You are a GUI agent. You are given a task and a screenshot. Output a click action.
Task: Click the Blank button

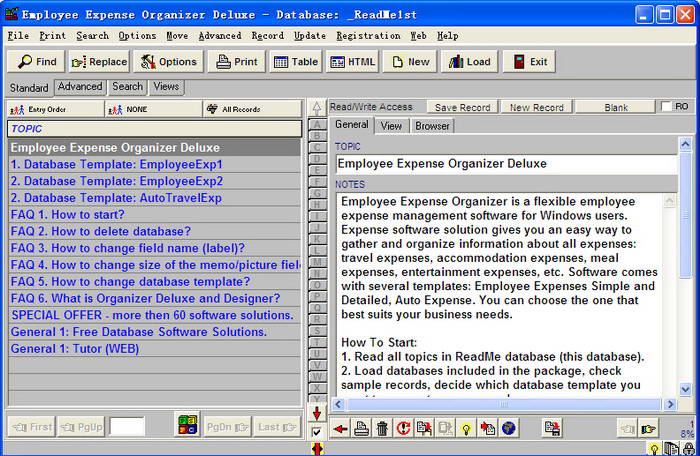(616, 107)
